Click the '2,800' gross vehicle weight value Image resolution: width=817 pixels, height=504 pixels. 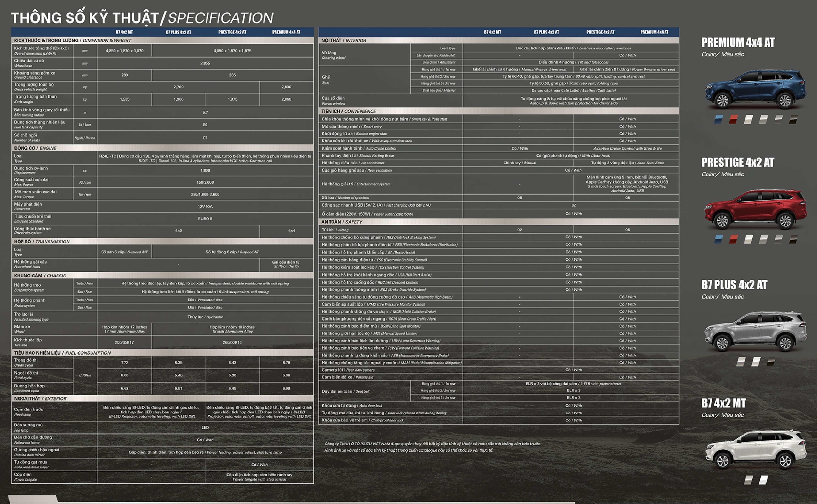pos(286,87)
